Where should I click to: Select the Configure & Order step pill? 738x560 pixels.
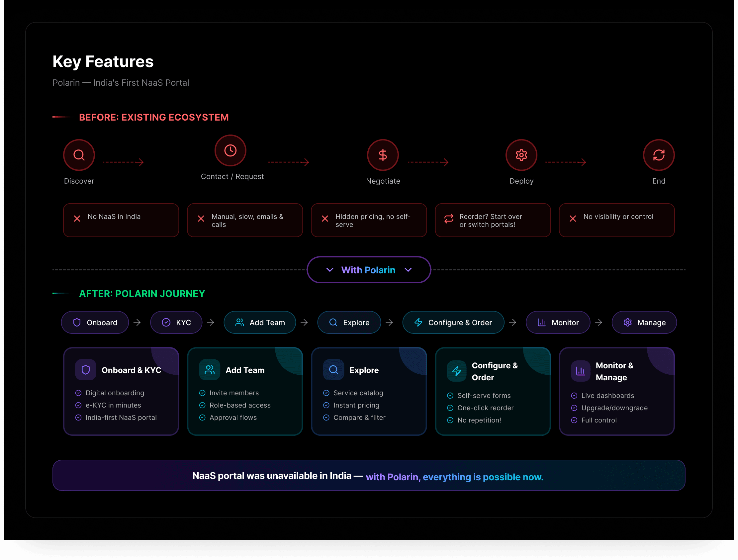point(453,323)
